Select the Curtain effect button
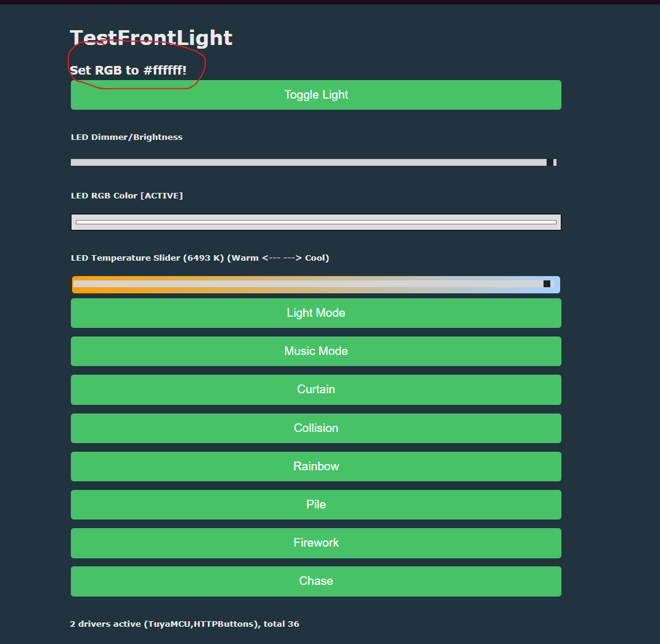 coord(316,389)
